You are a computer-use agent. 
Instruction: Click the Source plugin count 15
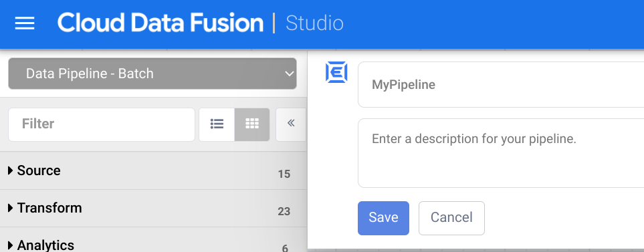click(284, 174)
